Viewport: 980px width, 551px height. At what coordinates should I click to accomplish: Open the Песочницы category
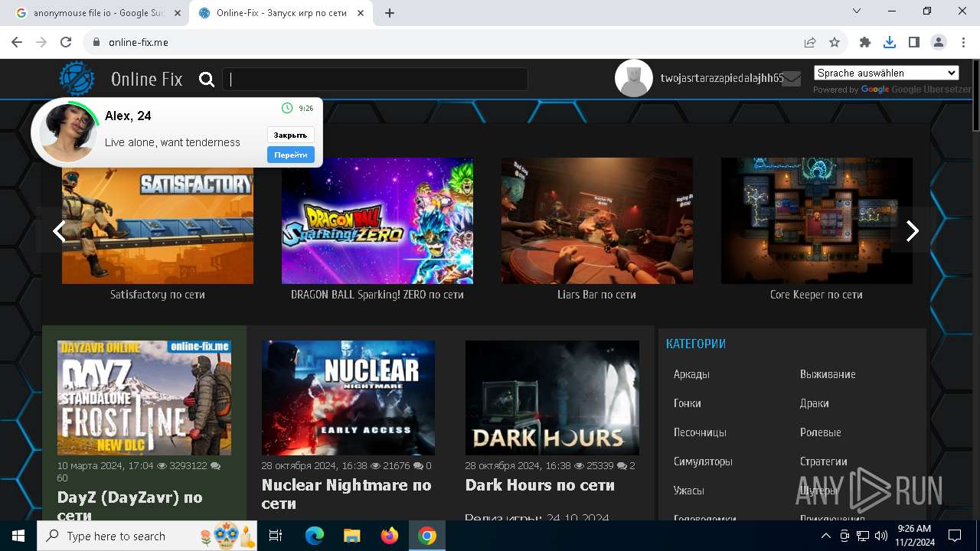(x=700, y=432)
